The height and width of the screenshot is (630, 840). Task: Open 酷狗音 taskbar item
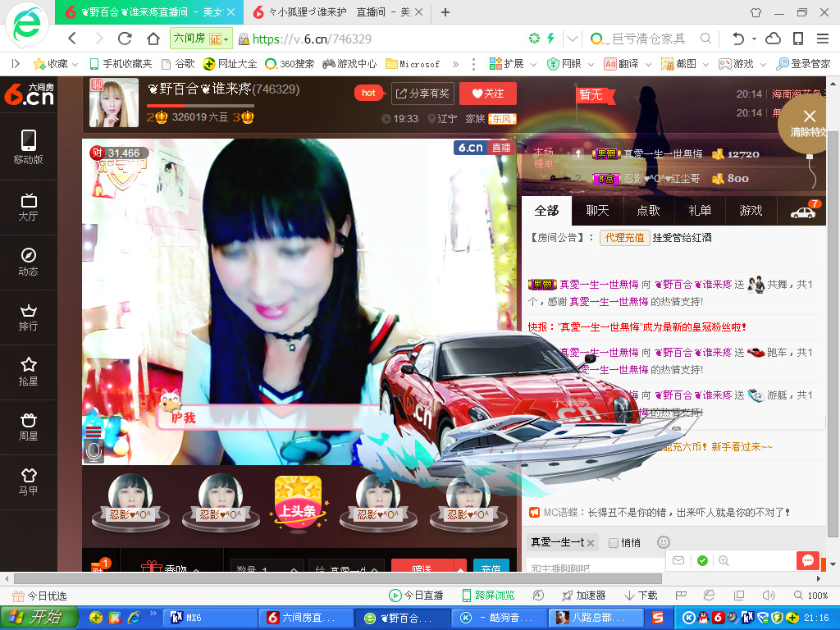[500, 618]
